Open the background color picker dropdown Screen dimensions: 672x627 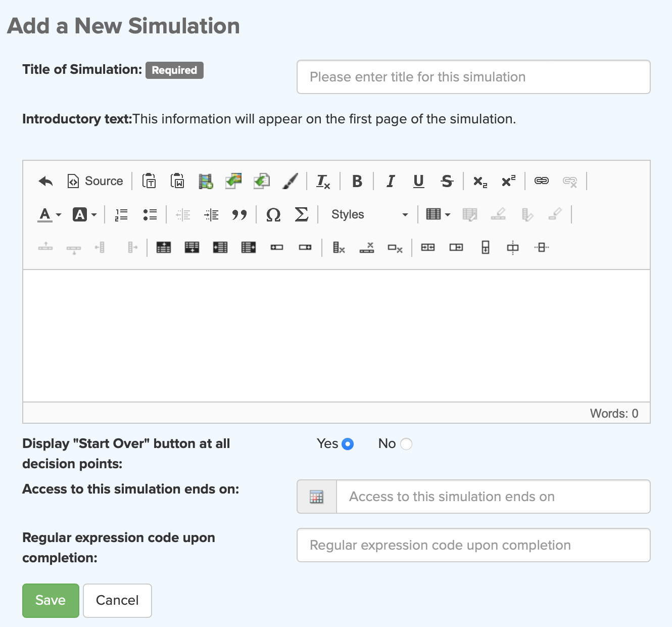(x=84, y=215)
